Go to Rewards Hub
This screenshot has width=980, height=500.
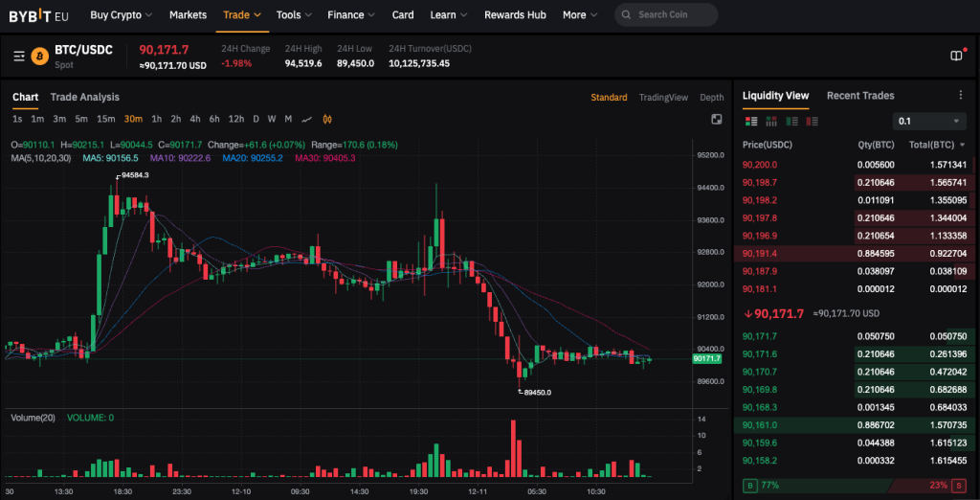515,15
